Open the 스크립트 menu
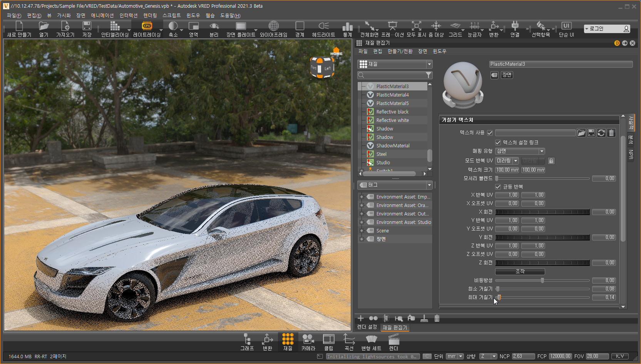Viewport: 641px width, 364px height. pos(172,15)
